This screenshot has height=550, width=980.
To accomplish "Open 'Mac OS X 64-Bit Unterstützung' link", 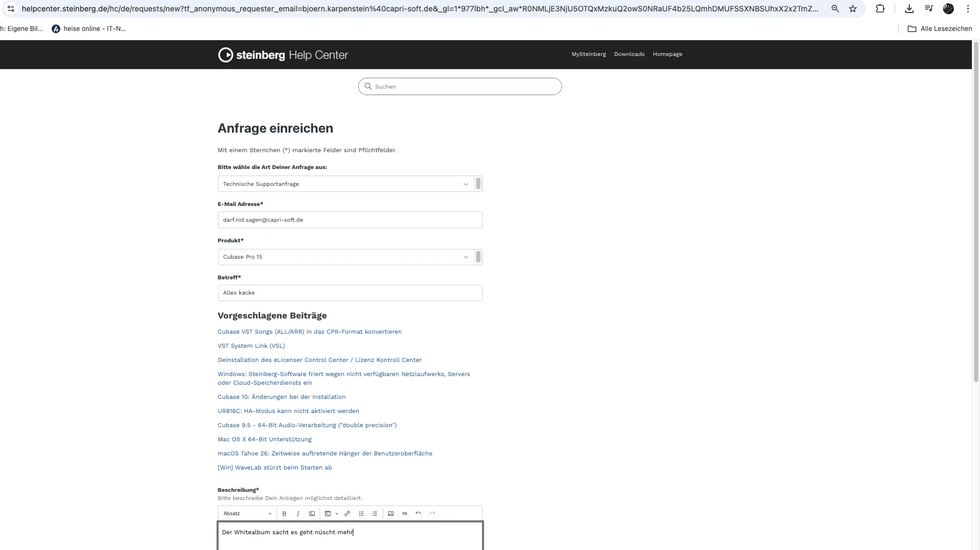I will click(x=265, y=439).
